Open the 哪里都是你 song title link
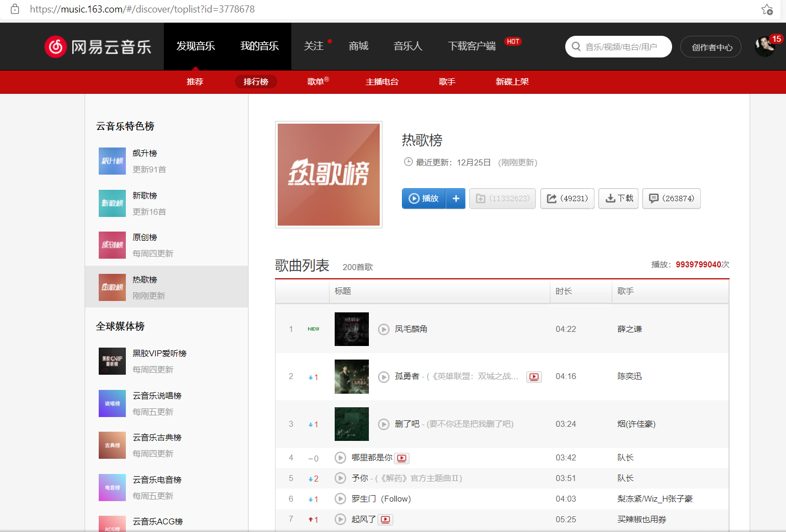786x532 pixels. coord(372,458)
